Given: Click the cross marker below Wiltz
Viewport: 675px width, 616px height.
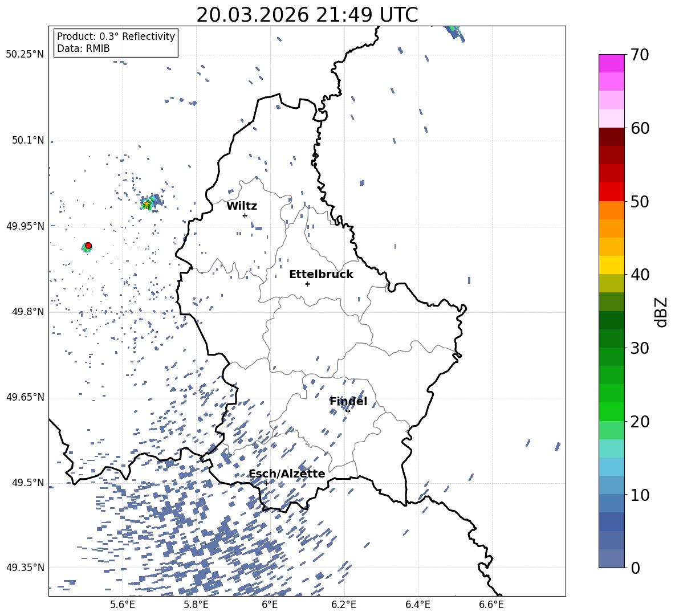Looking at the screenshot, I should (x=245, y=215).
